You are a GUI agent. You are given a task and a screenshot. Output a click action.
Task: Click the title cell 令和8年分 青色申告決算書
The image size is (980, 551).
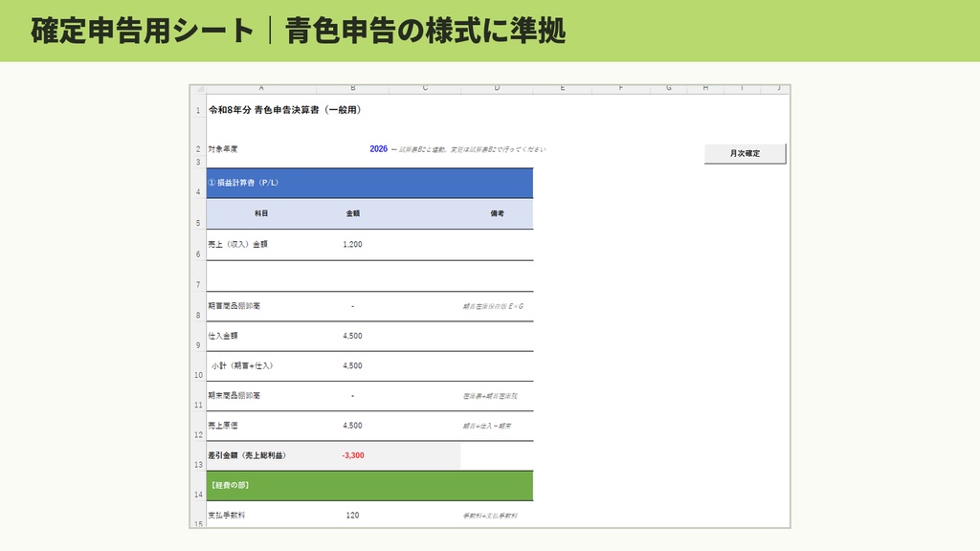click(x=285, y=110)
